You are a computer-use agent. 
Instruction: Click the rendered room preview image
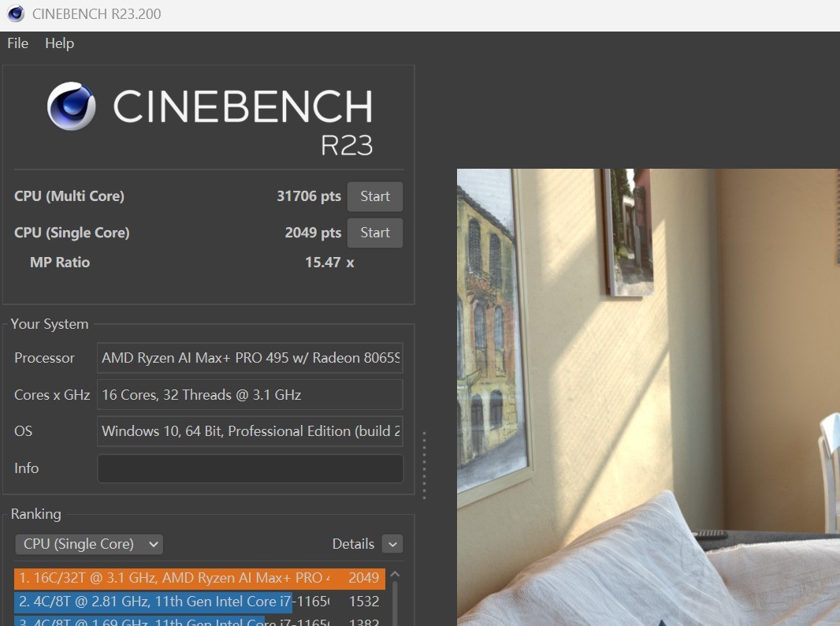649,397
